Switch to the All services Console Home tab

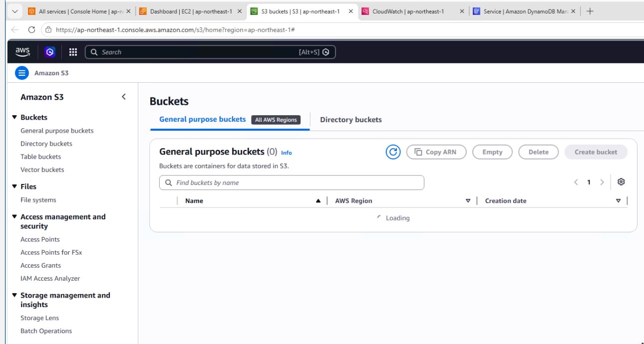tap(80, 11)
